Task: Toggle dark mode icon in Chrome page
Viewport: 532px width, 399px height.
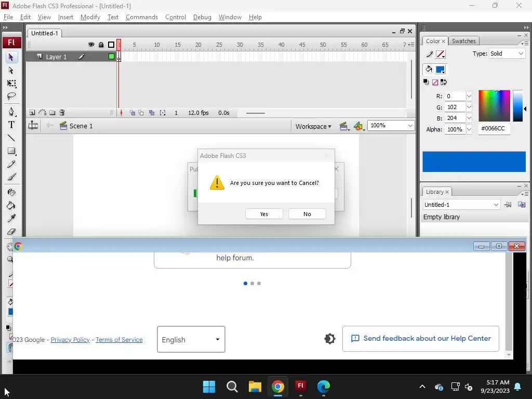Action: (x=330, y=339)
